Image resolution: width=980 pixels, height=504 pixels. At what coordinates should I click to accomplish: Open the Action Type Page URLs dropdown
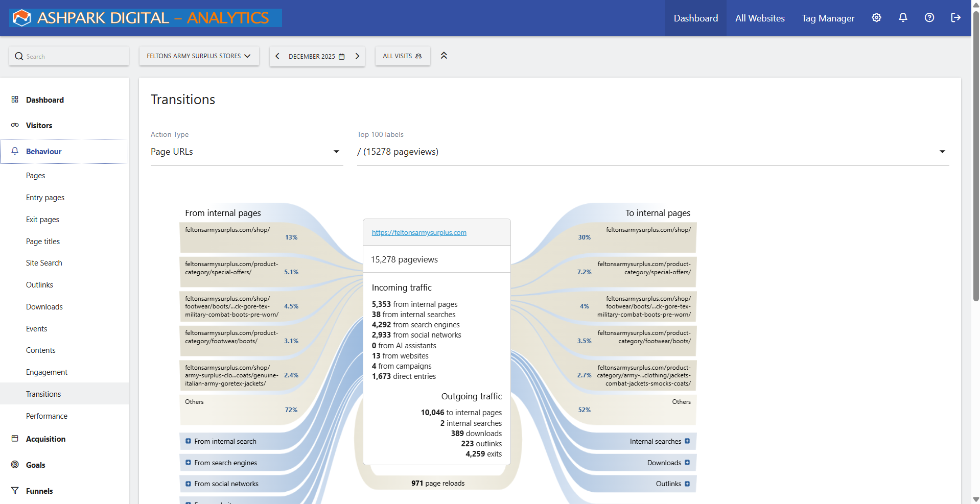[336, 151]
